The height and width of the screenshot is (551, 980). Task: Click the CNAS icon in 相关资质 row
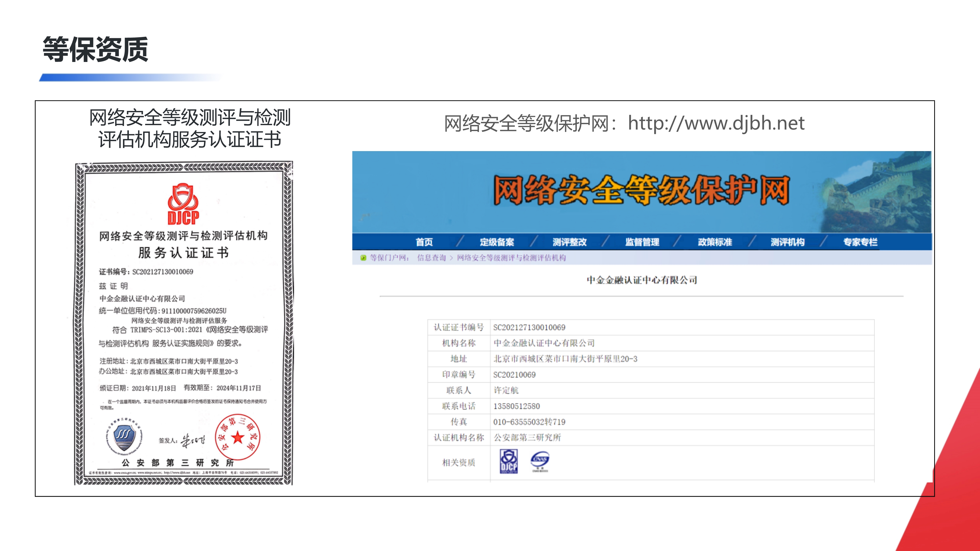540,461
